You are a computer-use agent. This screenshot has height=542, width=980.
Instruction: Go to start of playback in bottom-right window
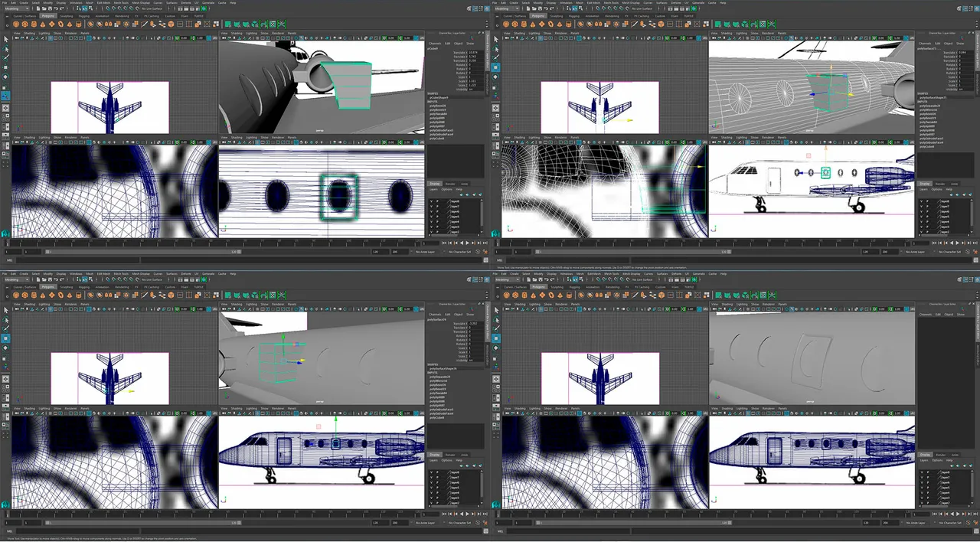click(936, 514)
